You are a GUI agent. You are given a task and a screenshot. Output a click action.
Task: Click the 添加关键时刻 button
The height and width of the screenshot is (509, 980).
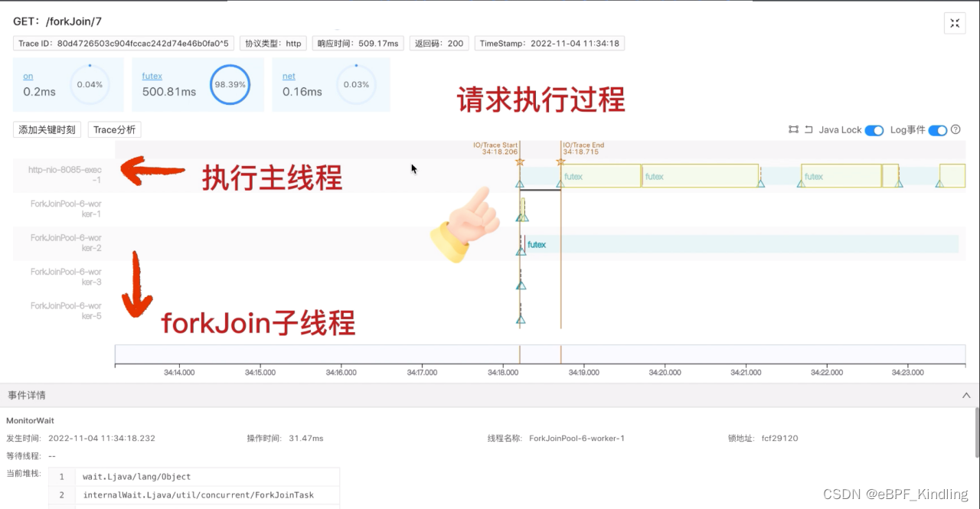click(46, 129)
